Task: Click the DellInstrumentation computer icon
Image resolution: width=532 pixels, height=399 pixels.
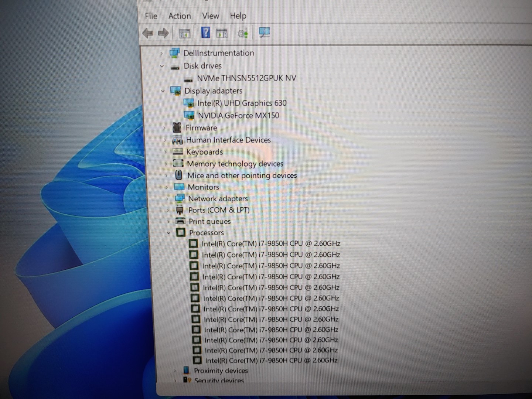Action: click(x=174, y=53)
